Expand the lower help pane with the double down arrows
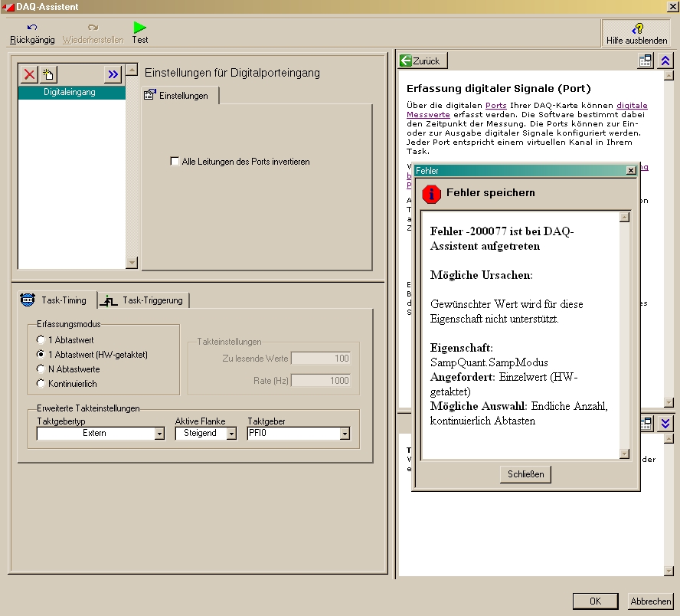Image resolution: width=680 pixels, height=616 pixels. (x=665, y=423)
